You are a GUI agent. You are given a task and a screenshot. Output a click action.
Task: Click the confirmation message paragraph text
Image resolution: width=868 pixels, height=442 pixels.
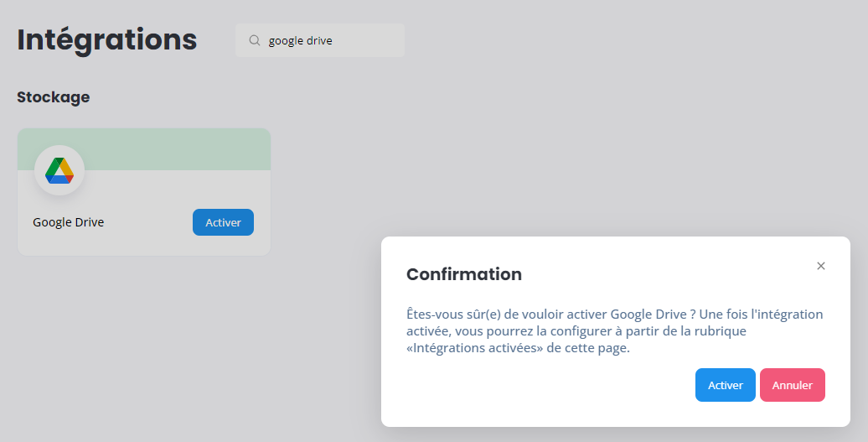coord(614,331)
